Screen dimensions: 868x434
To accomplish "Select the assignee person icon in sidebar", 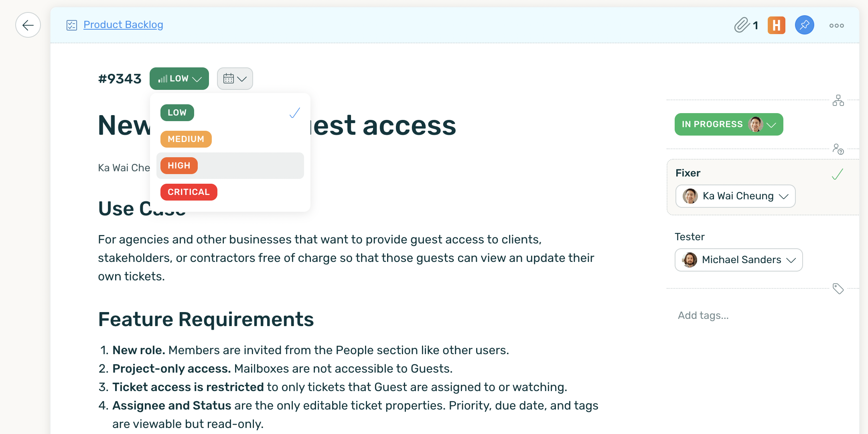I will point(838,149).
